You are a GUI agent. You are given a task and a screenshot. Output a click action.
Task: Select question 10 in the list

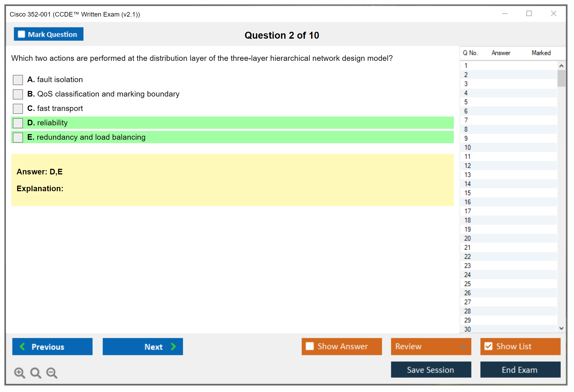point(467,147)
